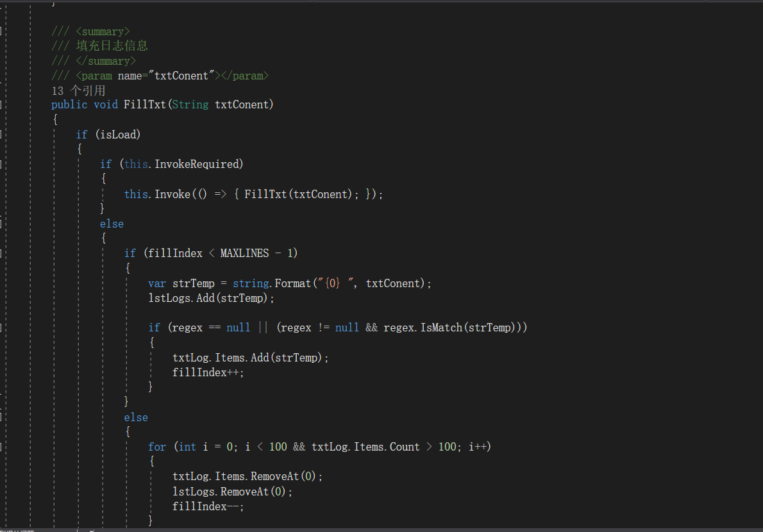
Task: Collapse the summary comment block outline marker
Action: (2, 31)
